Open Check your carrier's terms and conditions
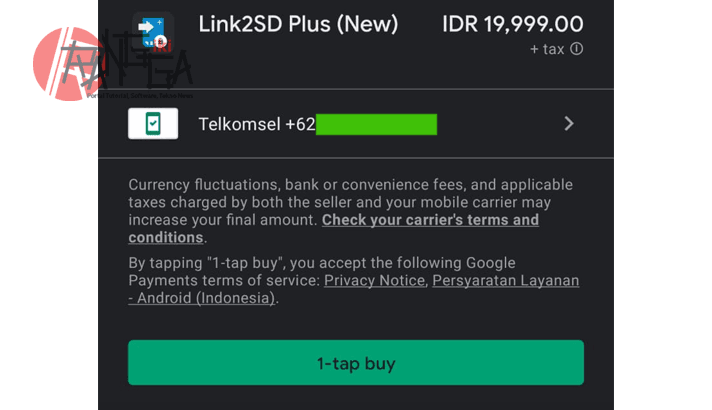The height and width of the screenshot is (410, 712). pyautogui.click(x=430, y=220)
